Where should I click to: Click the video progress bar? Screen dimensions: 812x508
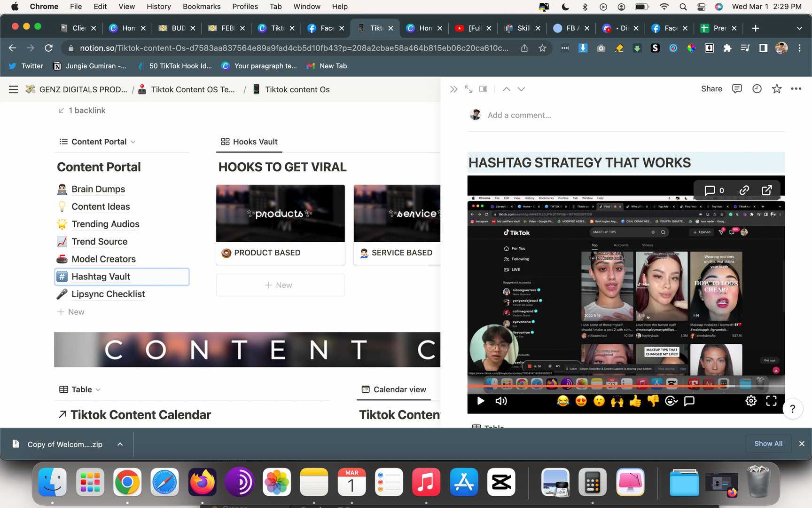pos(611,387)
